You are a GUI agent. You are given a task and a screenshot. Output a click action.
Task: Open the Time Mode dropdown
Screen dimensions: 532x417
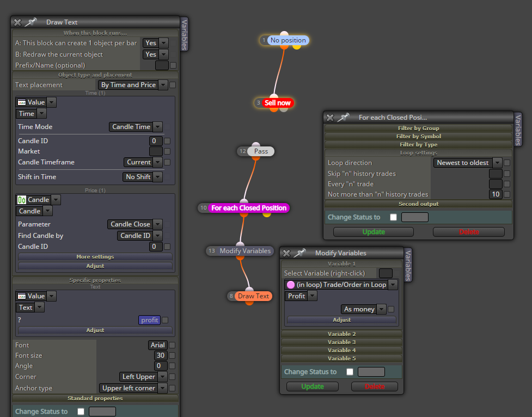[136, 127]
